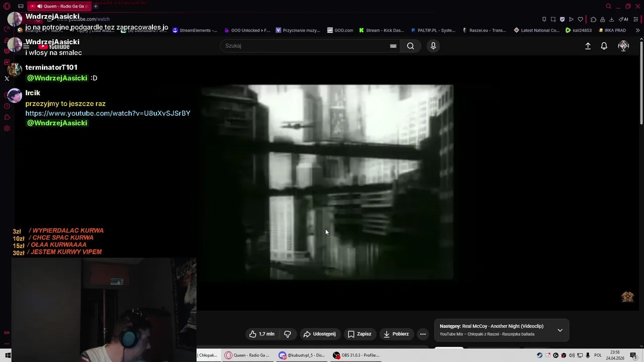Open the Easy Setup sliders icon
This screenshot has height=362, width=644.
click(636, 20)
